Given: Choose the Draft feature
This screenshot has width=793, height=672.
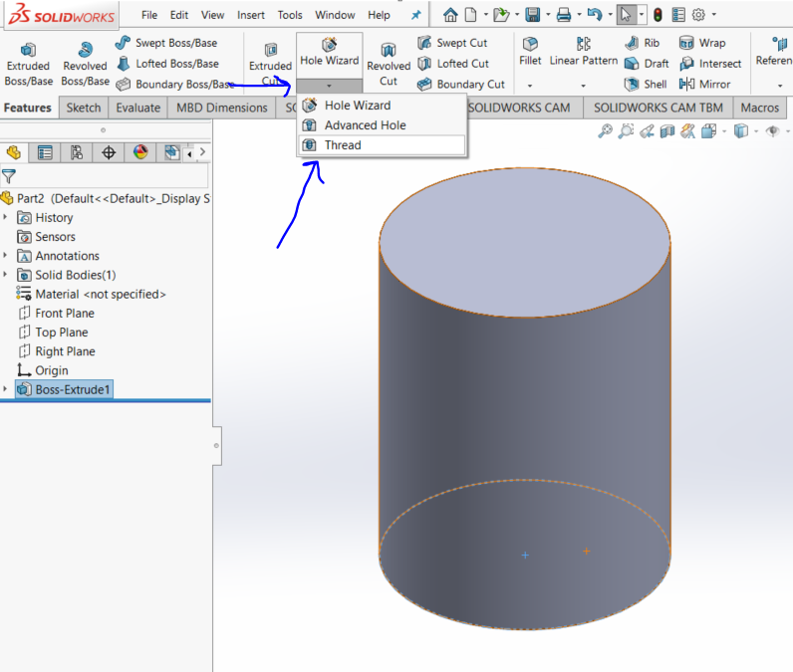Looking at the screenshot, I should click(x=647, y=64).
